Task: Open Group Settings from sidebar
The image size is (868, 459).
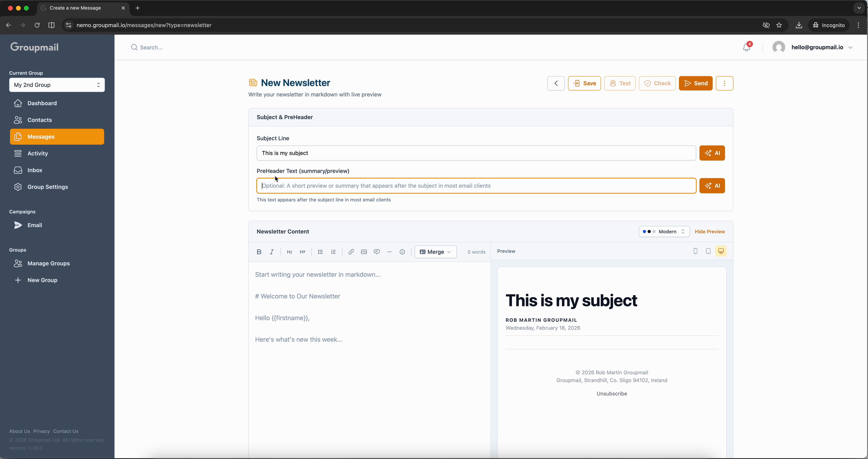Action: tap(47, 187)
